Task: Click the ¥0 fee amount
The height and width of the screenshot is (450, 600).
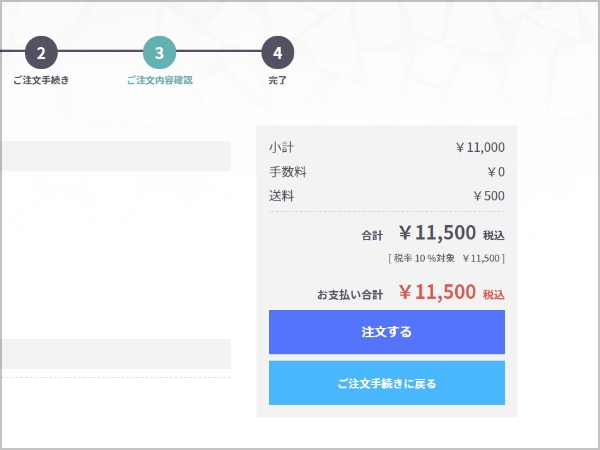Action: click(x=495, y=172)
